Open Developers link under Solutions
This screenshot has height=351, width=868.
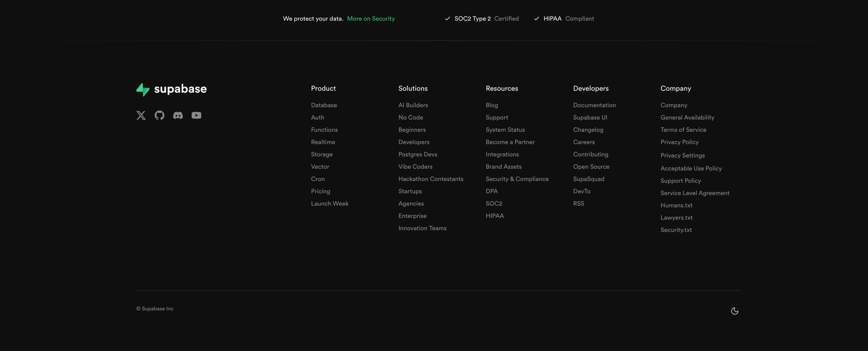pos(414,142)
